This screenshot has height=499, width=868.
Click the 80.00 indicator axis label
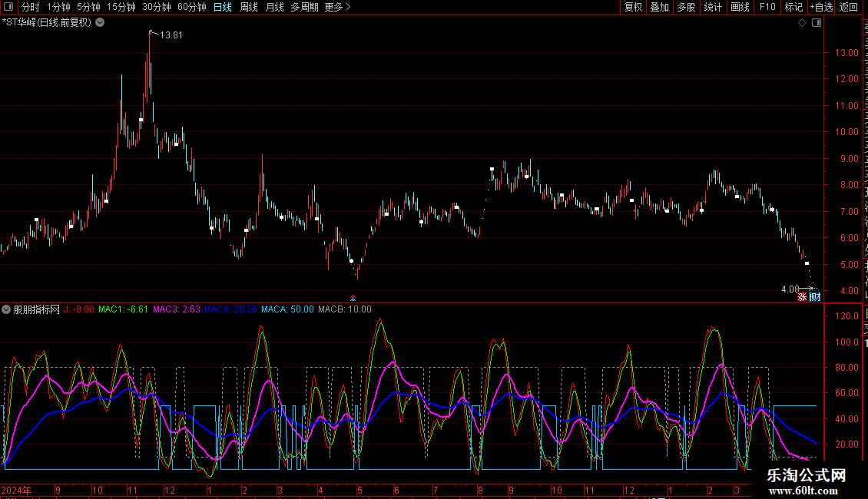tap(846, 367)
